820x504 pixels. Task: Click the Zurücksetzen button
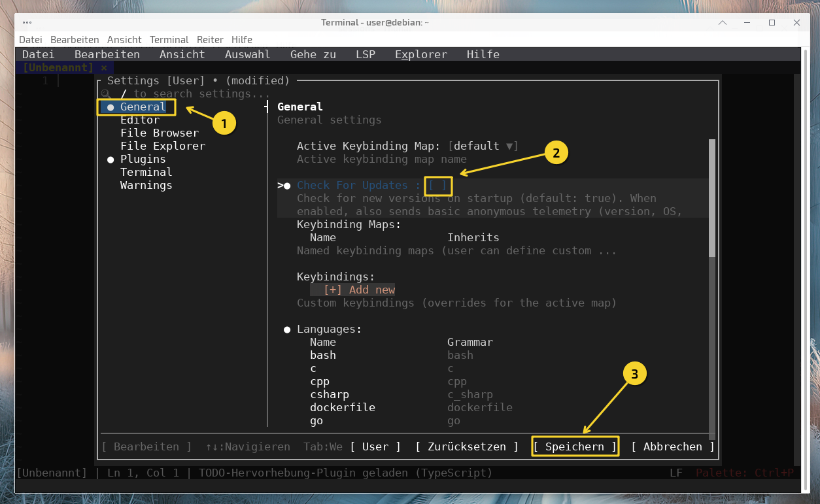click(x=467, y=446)
